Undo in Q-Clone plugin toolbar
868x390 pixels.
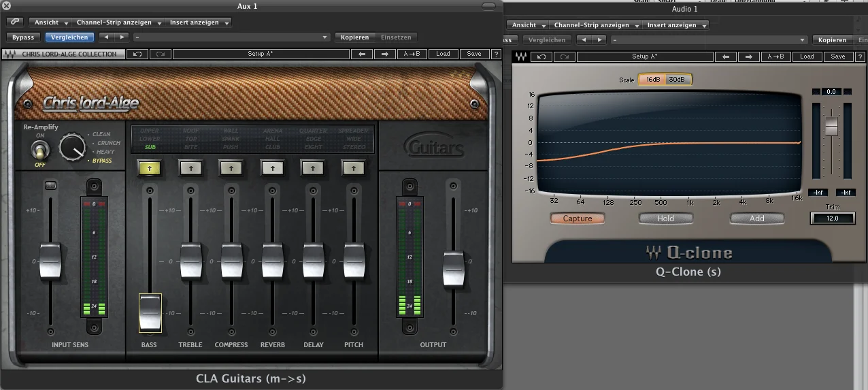(541, 56)
